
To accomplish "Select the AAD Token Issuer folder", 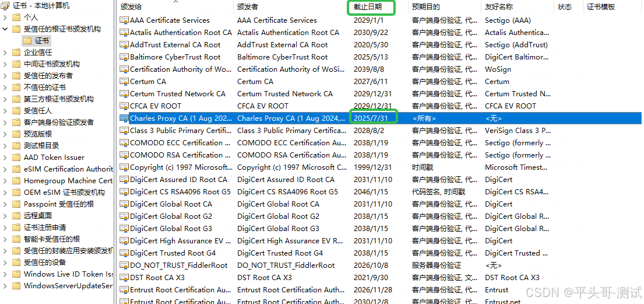I will pos(54,158).
